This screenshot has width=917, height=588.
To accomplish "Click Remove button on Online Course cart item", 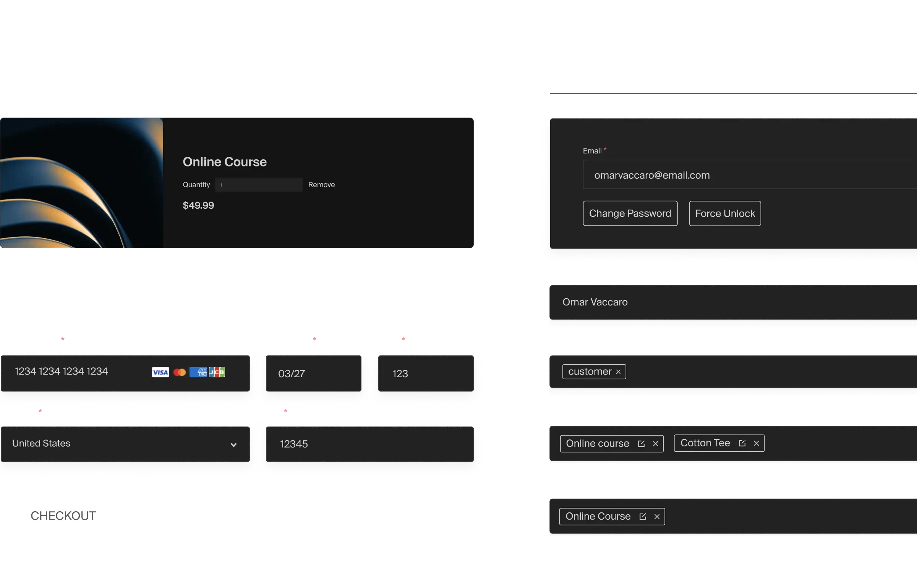I will pos(321,184).
